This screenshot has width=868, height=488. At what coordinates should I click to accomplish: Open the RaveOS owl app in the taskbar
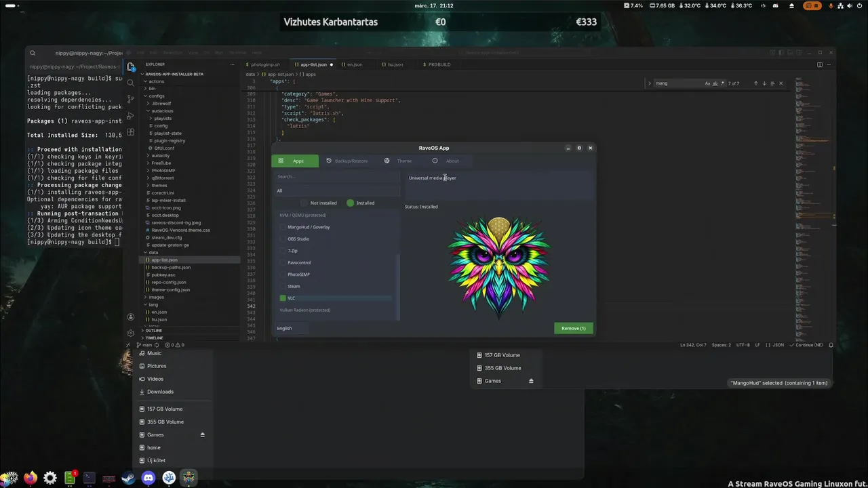click(x=189, y=478)
